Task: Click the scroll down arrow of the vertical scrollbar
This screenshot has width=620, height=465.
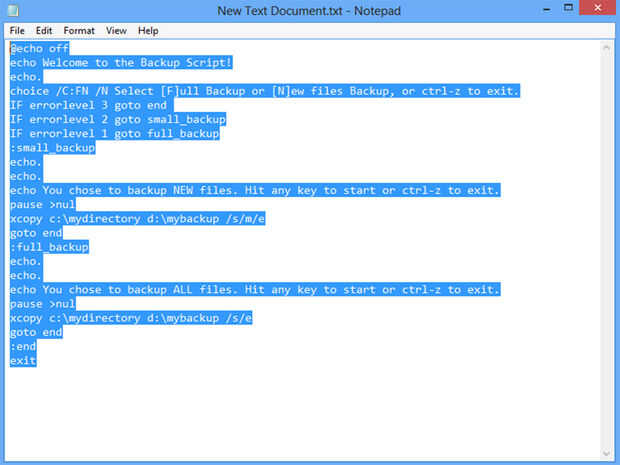Action: (x=606, y=453)
